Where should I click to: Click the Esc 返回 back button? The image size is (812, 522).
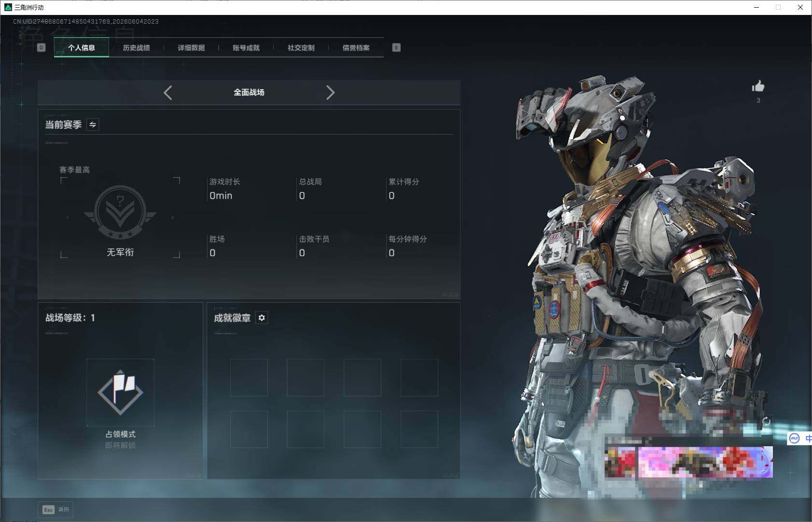pos(56,509)
